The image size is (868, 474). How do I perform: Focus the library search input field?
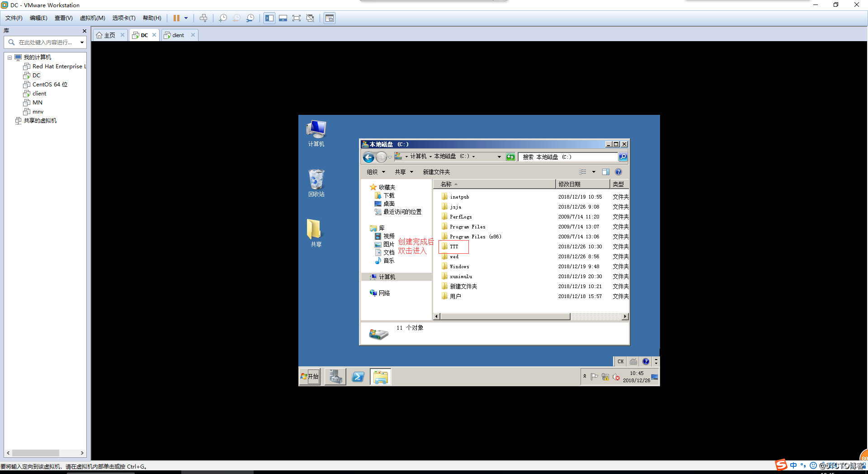pyautogui.click(x=45, y=42)
